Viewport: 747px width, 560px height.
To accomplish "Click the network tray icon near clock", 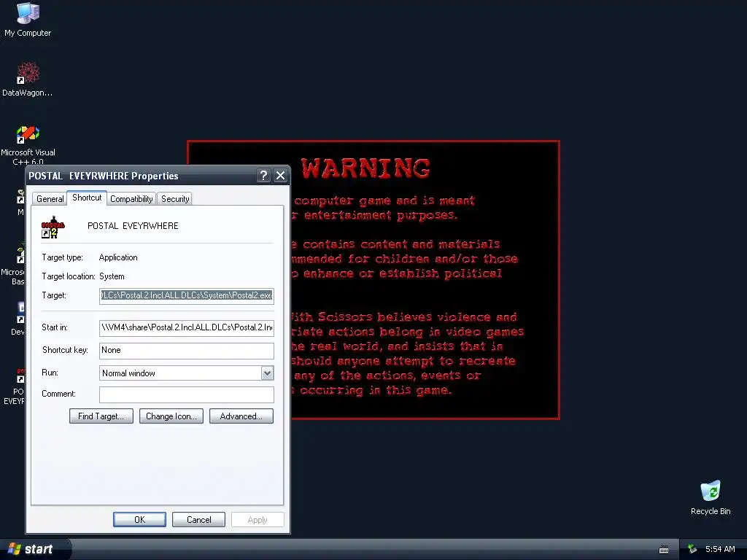I will [692, 549].
